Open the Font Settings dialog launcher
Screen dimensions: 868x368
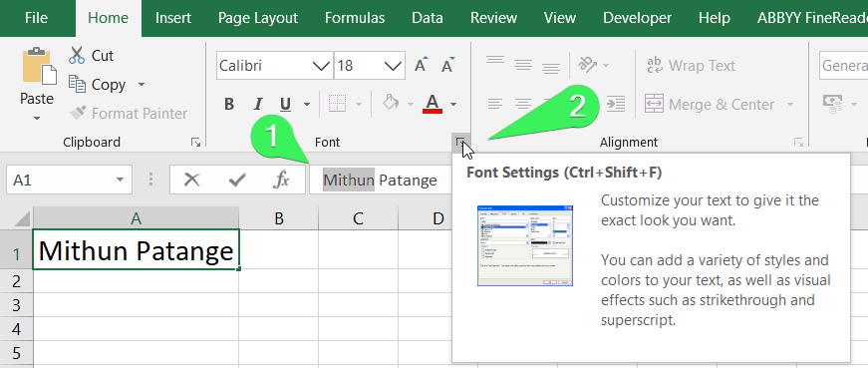pos(460,143)
